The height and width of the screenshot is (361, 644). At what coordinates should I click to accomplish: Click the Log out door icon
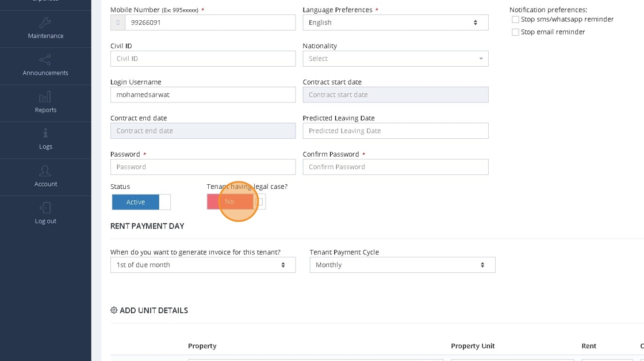(45, 208)
